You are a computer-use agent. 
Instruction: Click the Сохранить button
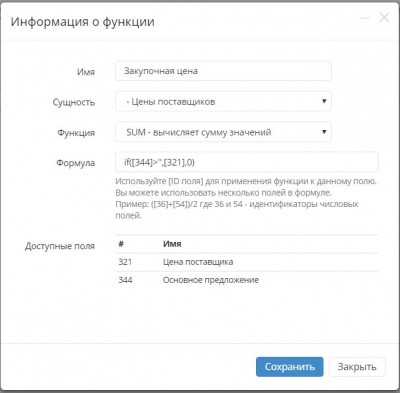pos(289,367)
